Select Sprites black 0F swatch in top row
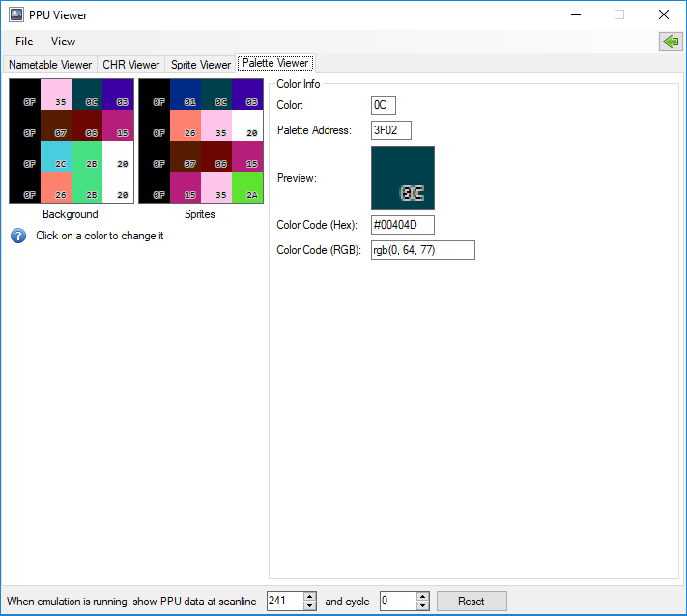The image size is (687, 616). point(155,95)
